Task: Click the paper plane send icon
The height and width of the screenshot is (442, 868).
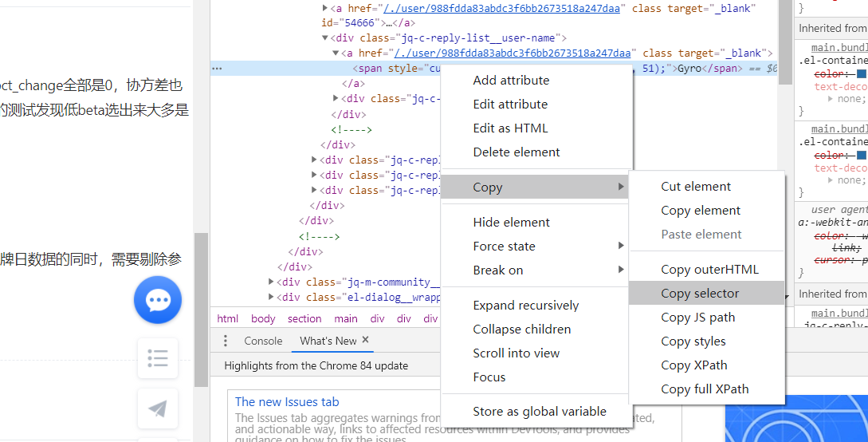Action: (x=158, y=408)
